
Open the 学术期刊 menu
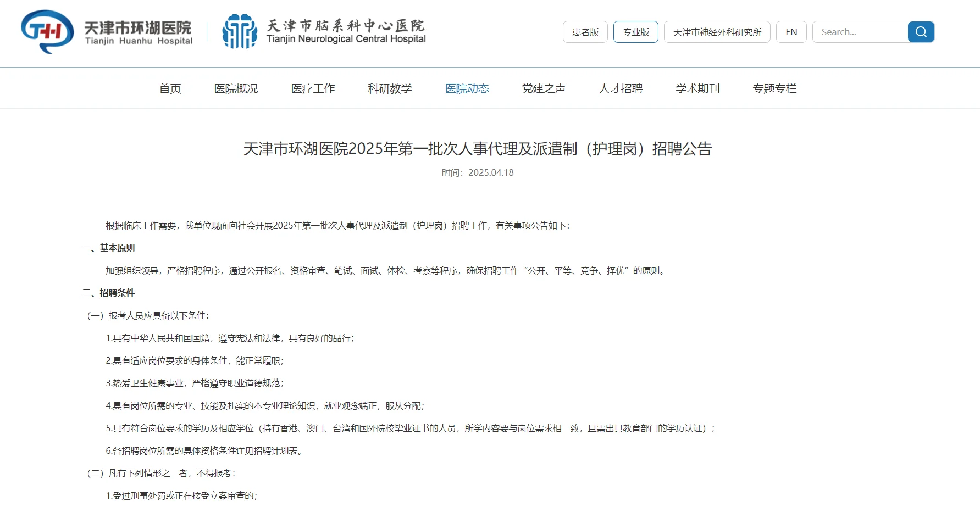[698, 88]
